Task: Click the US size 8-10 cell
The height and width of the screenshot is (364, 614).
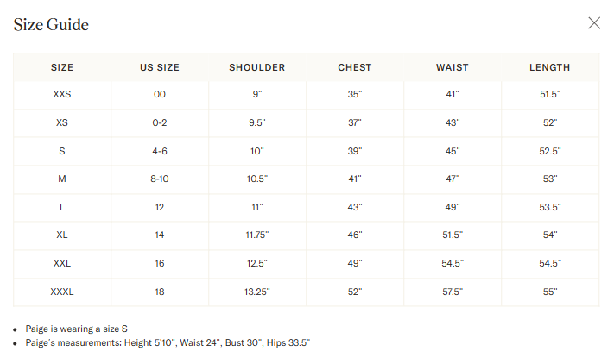Action: tap(160, 179)
